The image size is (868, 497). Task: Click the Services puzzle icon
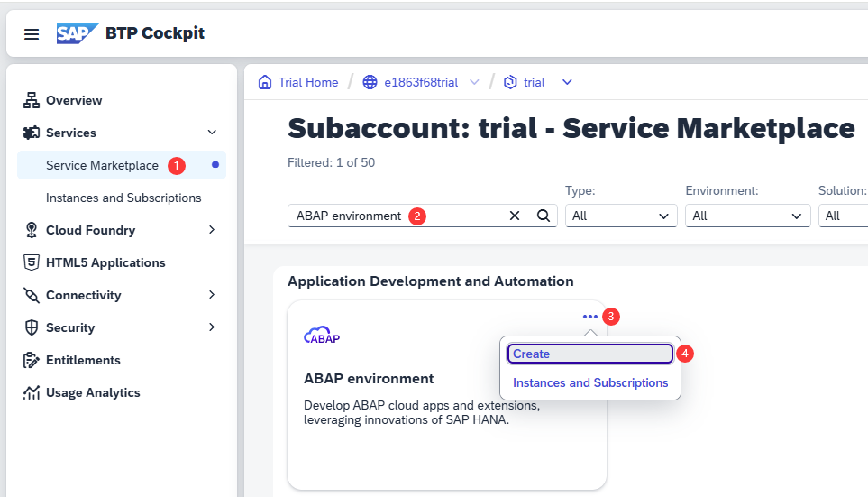(31, 133)
